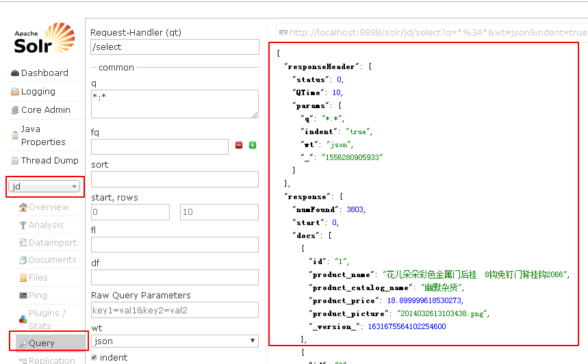
Task: Focus the sort input field
Action: (x=175, y=179)
